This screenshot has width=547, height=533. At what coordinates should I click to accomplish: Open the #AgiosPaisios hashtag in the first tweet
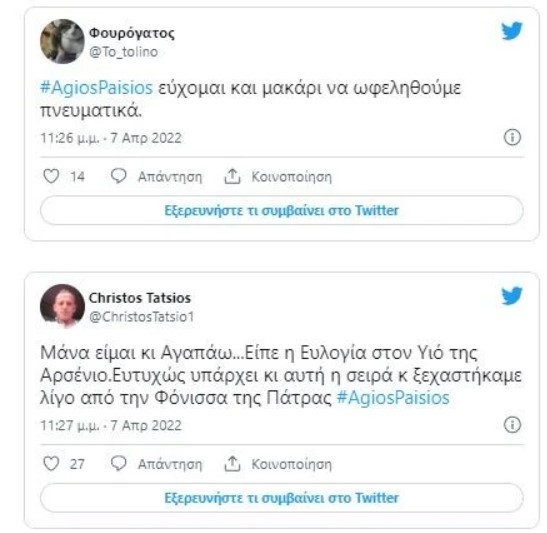point(97,88)
